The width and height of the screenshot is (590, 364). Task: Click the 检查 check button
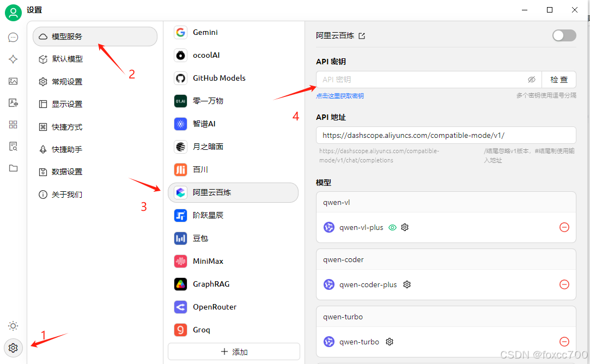click(559, 80)
